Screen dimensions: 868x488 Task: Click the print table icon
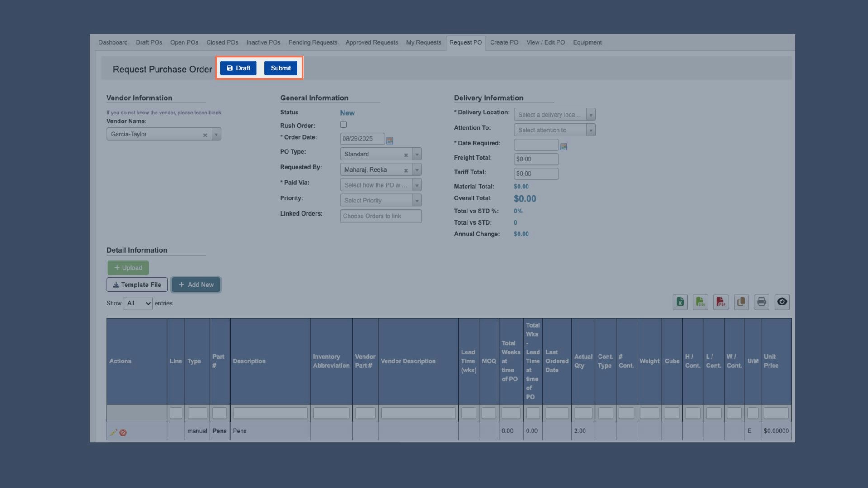(762, 302)
